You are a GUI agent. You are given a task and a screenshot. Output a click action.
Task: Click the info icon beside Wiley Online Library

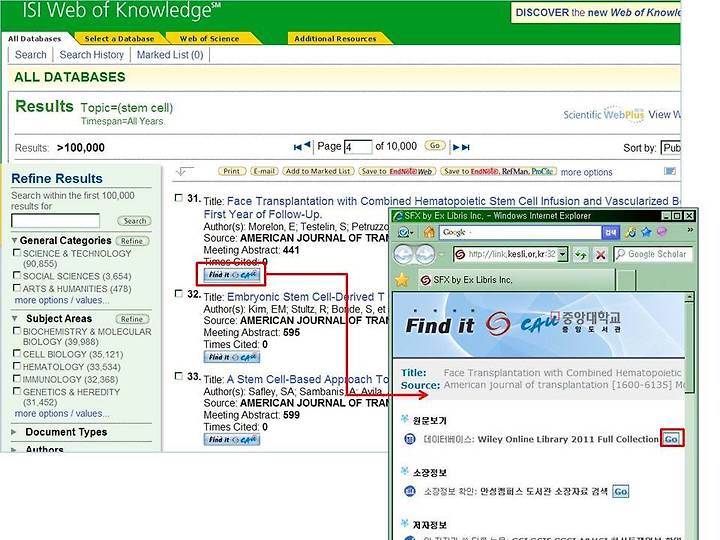[x=410, y=439]
